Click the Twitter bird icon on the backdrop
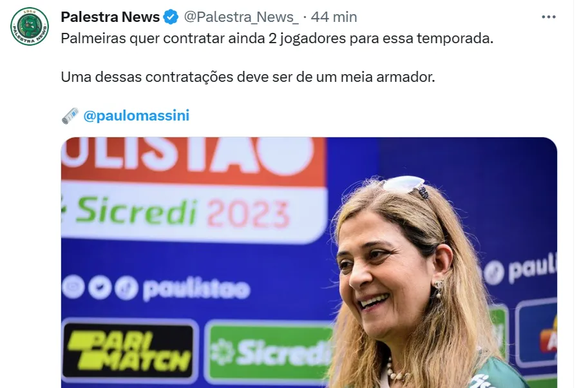Image resolution: width=588 pixels, height=388 pixels. click(x=100, y=288)
